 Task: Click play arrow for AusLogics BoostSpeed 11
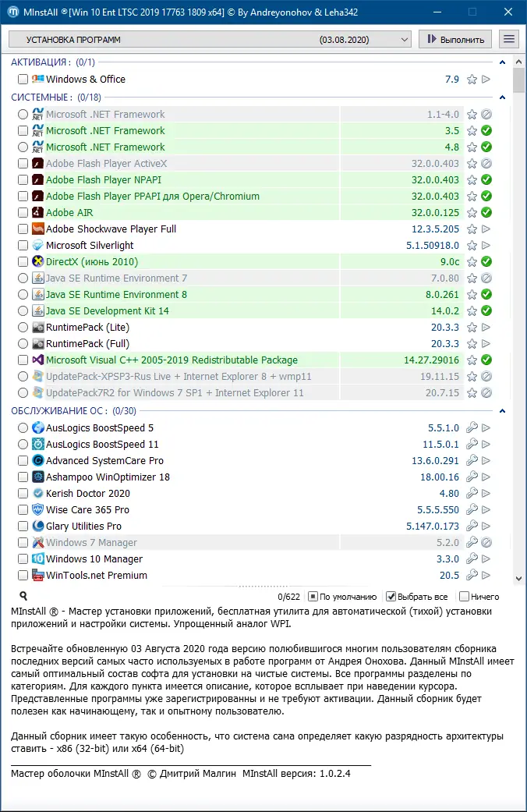486,445
